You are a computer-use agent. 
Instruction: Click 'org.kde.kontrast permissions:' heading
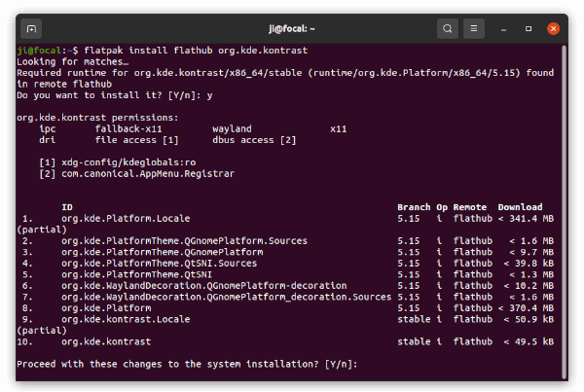[97, 118]
